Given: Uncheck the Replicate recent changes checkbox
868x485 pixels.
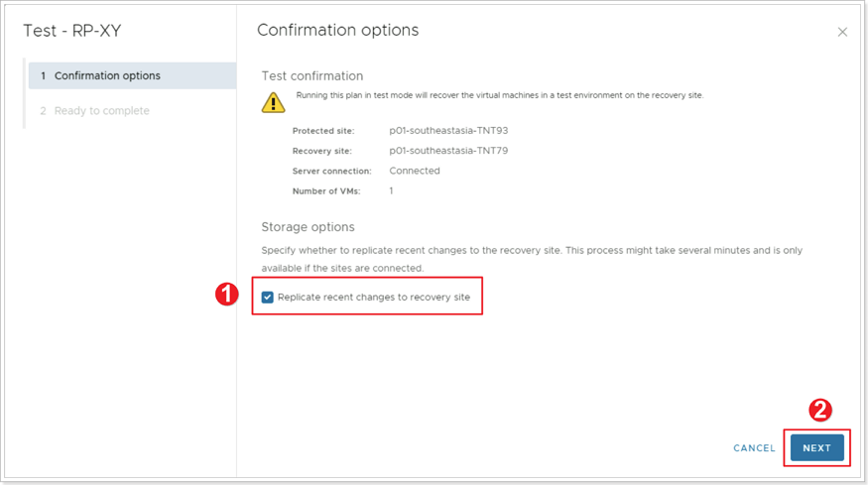Looking at the screenshot, I should point(268,298).
